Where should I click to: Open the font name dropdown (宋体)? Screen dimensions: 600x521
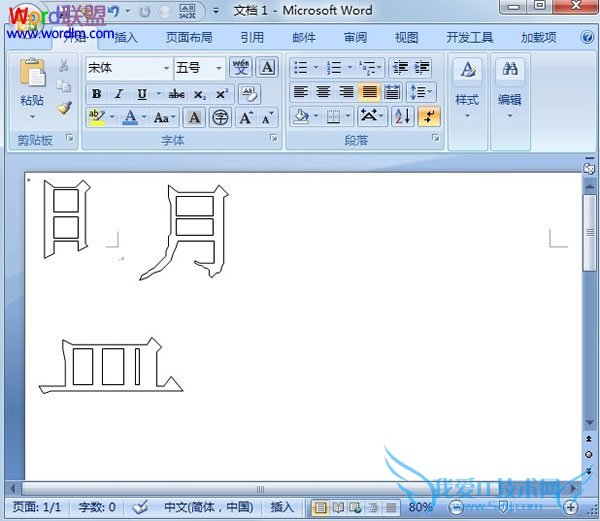coord(166,68)
